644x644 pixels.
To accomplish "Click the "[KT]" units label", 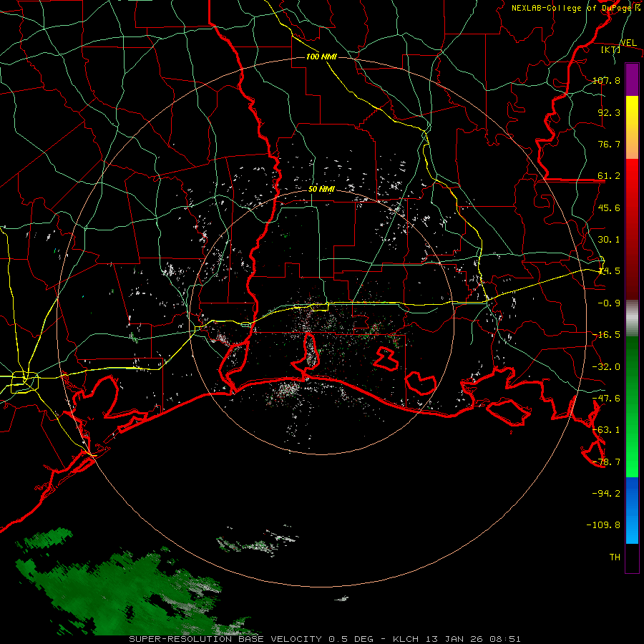I will pyautogui.click(x=610, y=49).
